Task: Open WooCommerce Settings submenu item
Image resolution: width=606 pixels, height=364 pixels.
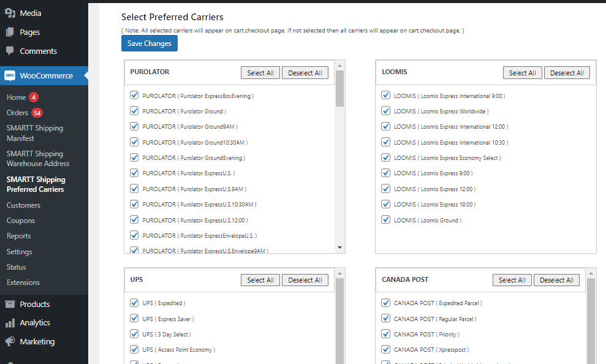Action: (x=20, y=252)
